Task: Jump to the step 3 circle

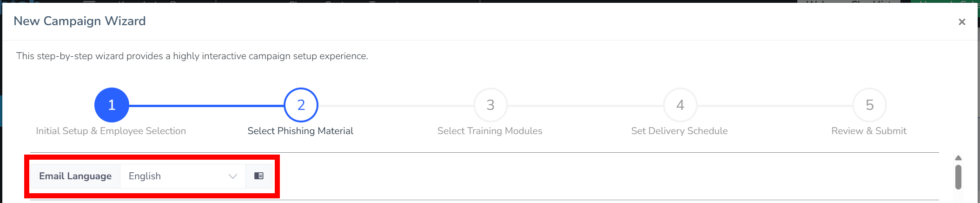Action: [490, 105]
